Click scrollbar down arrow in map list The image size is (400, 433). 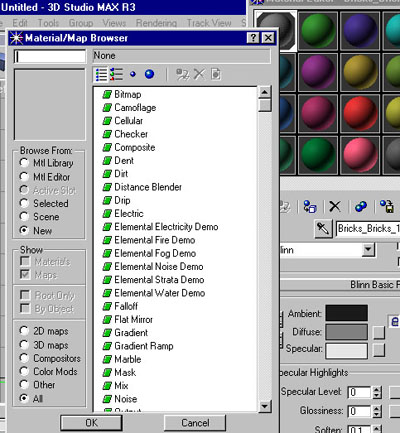point(265,406)
